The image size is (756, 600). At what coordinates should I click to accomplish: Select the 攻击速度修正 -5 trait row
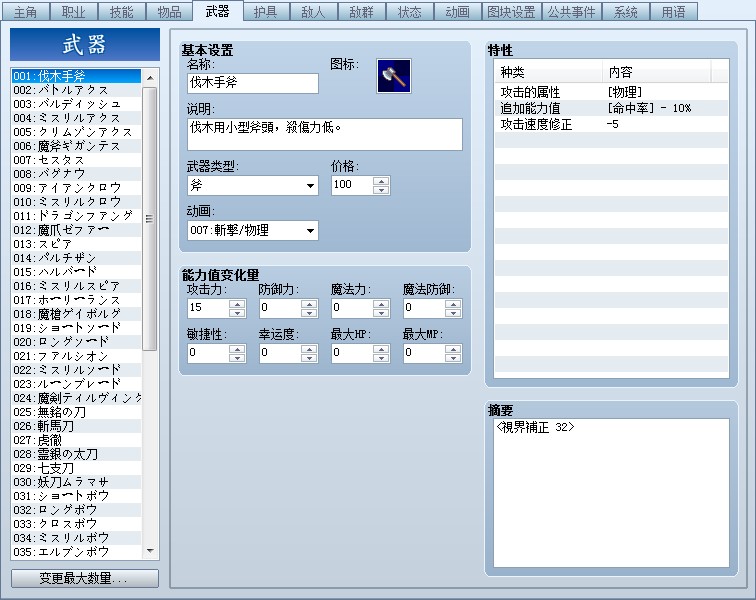pos(611,124)
